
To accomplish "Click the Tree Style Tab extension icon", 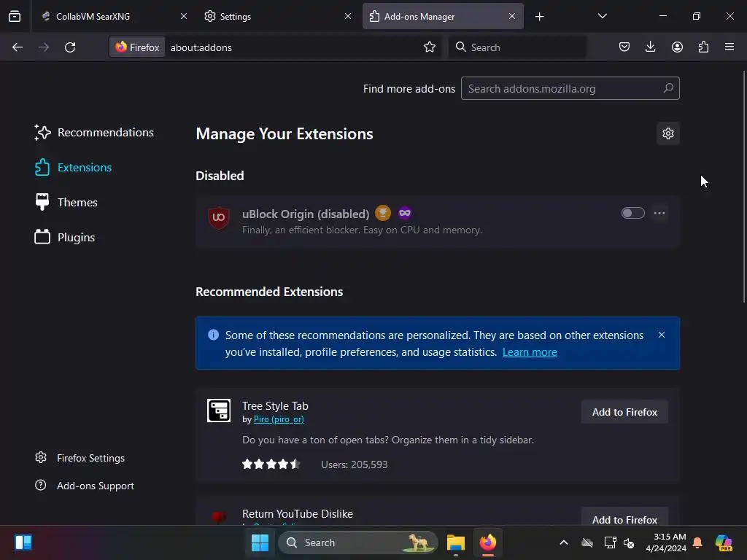I will (x=219, y=411).
